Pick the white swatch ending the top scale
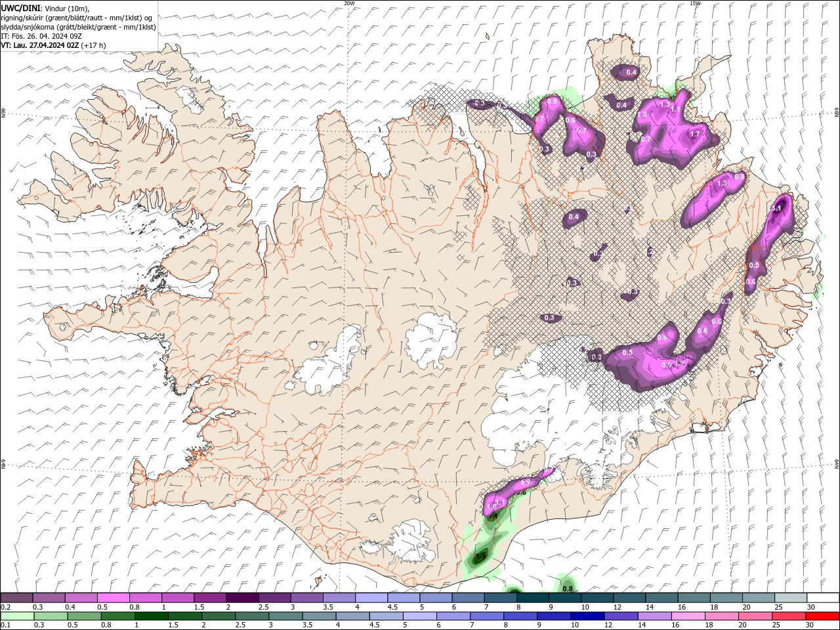 point(823,598)
